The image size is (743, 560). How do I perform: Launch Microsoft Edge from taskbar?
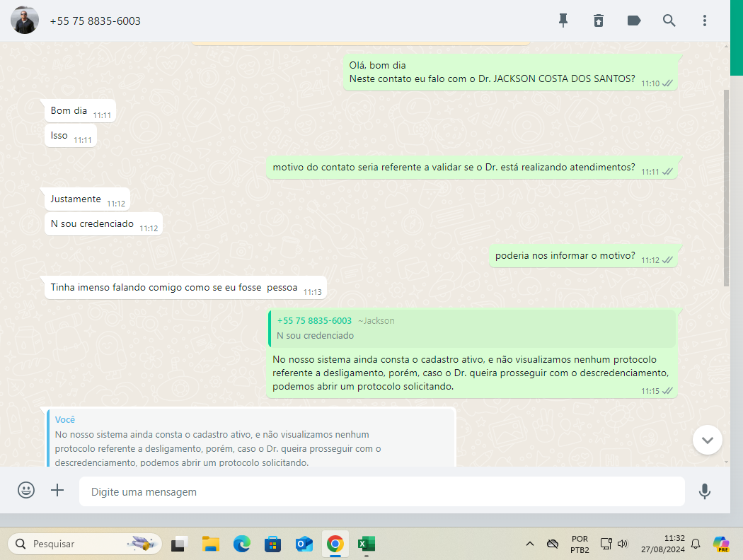tap(242, 544)
